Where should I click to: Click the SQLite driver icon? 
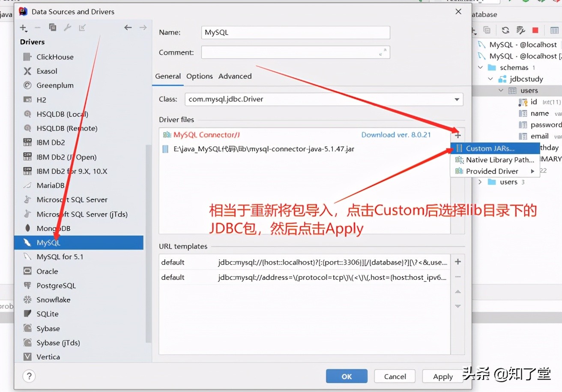[27, 314]
